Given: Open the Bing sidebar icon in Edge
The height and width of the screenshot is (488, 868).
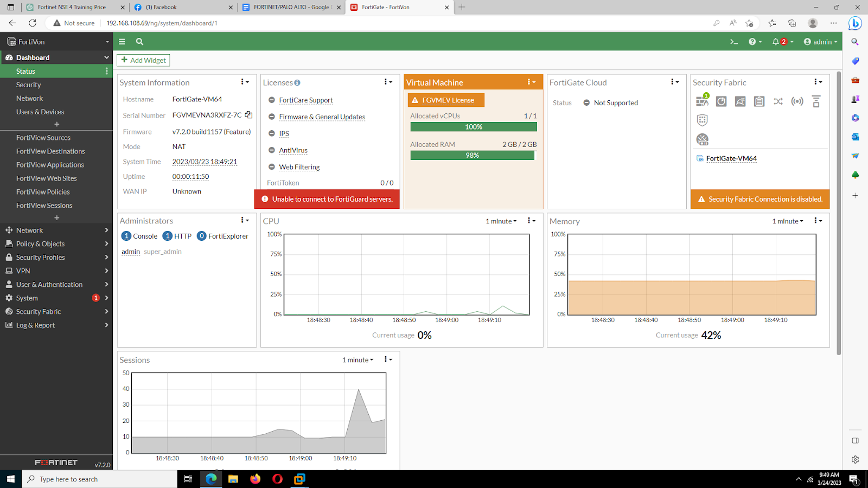Looking at the screenshot, I should click(855, 23).
